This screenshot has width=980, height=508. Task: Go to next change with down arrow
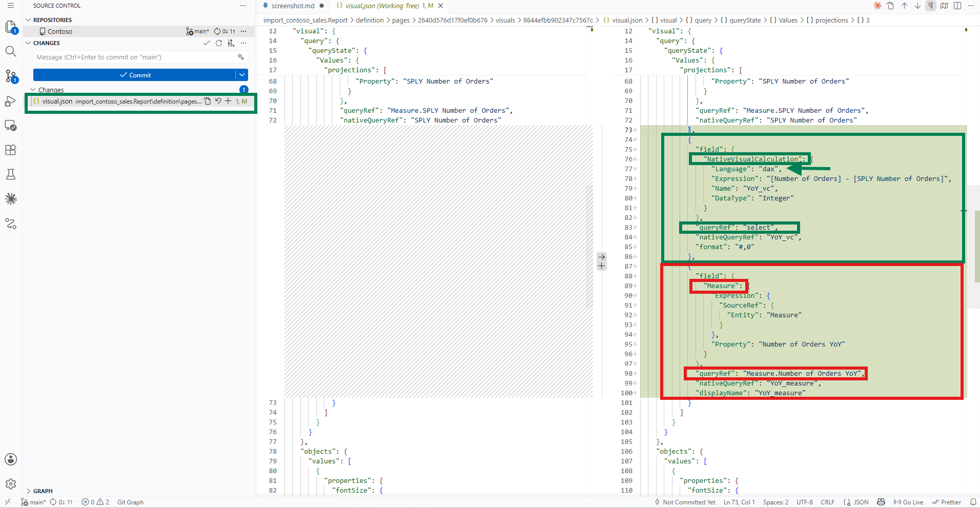tap(917, 6)
